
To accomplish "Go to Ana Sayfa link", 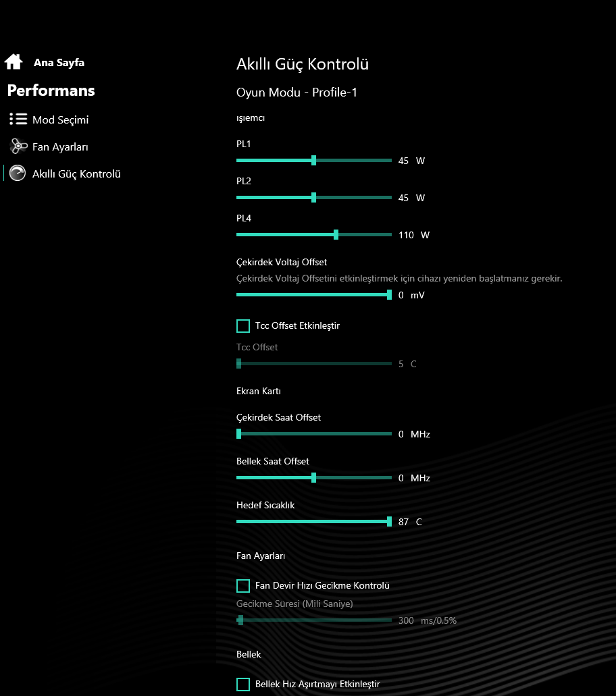I will tap(59, 63).
